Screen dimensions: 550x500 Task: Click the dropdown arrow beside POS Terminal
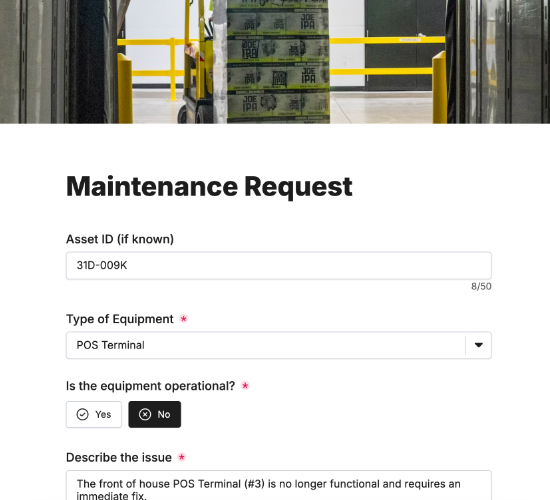(x=478, y=345)
